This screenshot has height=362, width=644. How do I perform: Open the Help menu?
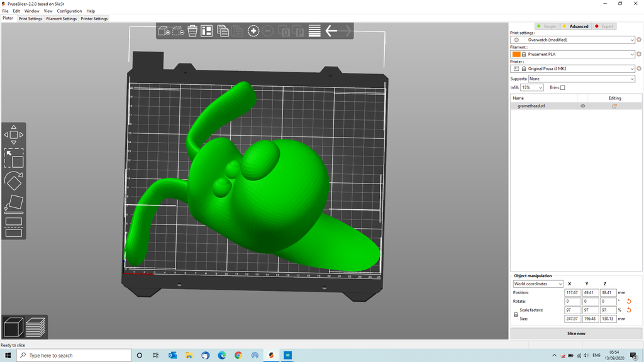(91, 11)
